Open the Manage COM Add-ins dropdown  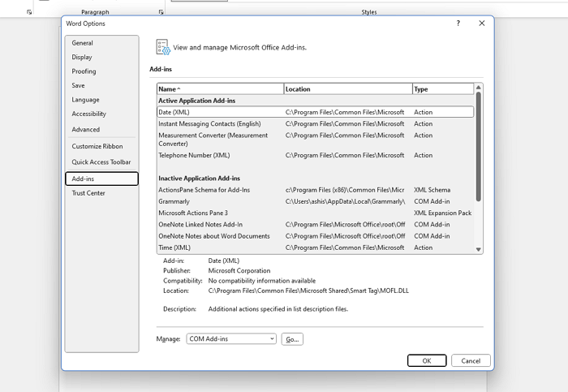pyautogui.click(x=231, y=338)
